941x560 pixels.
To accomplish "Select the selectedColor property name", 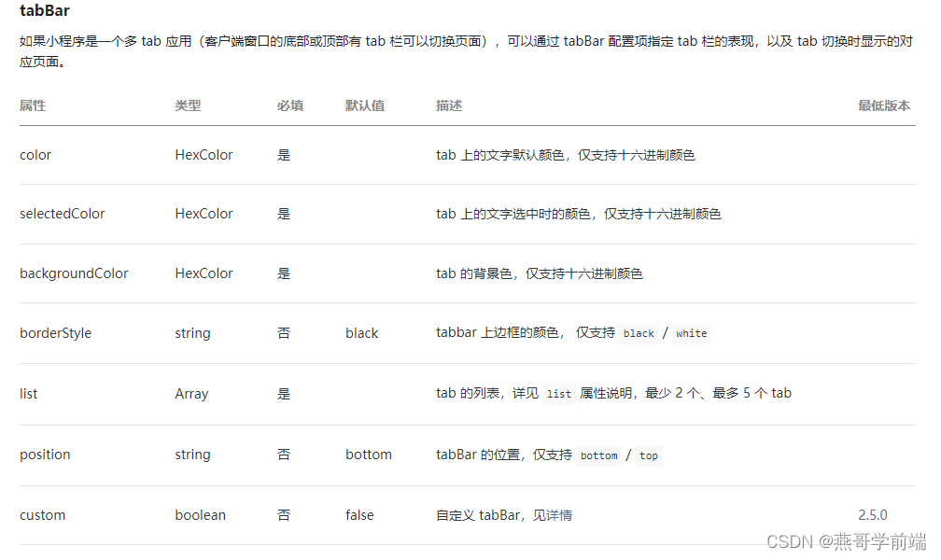I will click(x=63, y=214).
